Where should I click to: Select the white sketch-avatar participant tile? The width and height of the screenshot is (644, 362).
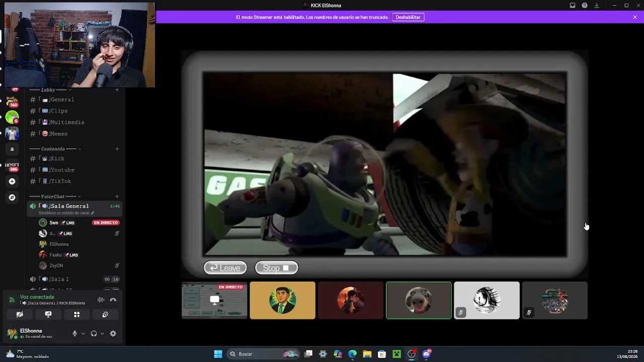tap(487, 300)
